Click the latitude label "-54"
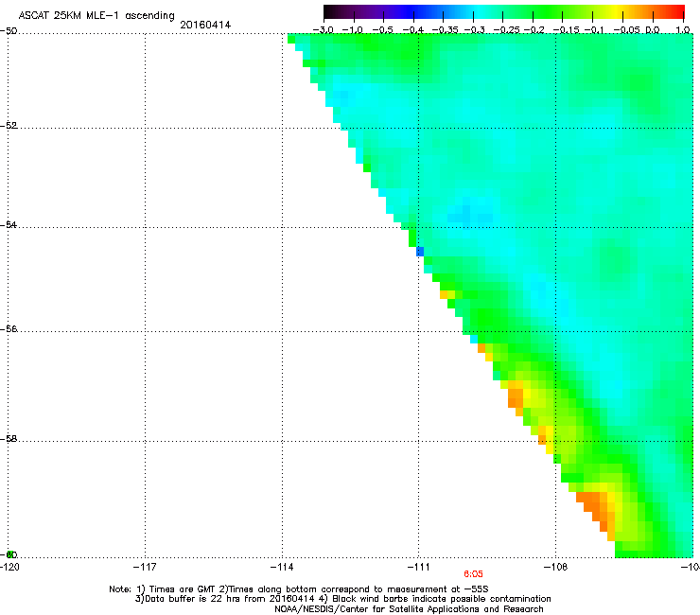This screenshot has height=615, width=700. (x=9, y=224)
